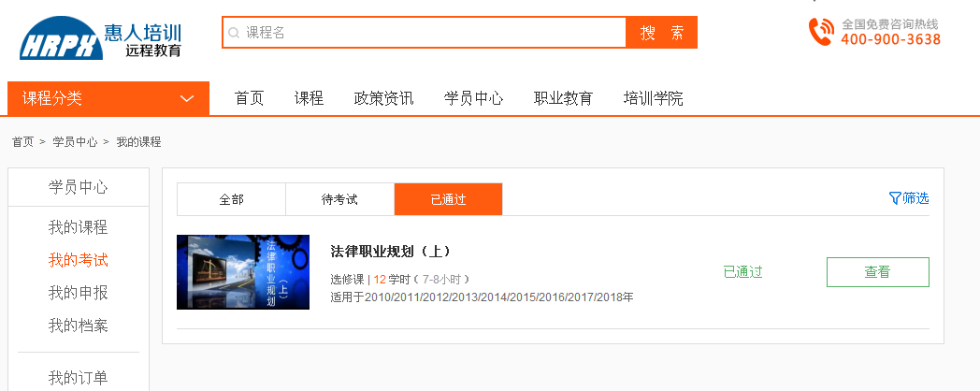Click the 法律职业规划 course thumbnail
This screenshot has width=980, height=391.
click(x=243, y=272)
